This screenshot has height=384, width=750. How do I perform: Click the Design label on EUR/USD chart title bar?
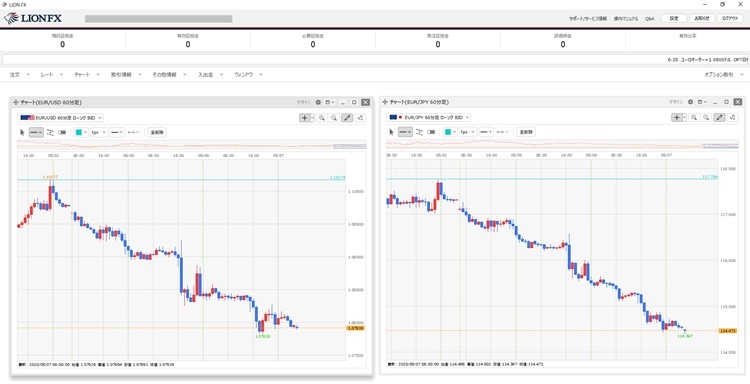point(303,102)
